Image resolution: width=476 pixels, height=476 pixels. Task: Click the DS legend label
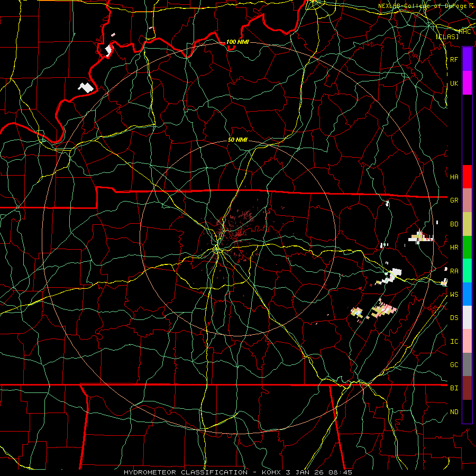(x=454, y=318)
